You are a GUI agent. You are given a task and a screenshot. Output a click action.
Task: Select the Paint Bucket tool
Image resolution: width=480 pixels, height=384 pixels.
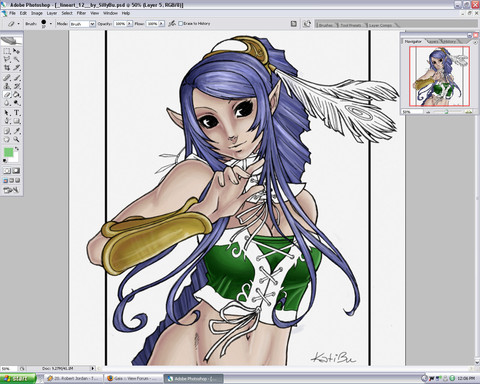click(16, 95)
